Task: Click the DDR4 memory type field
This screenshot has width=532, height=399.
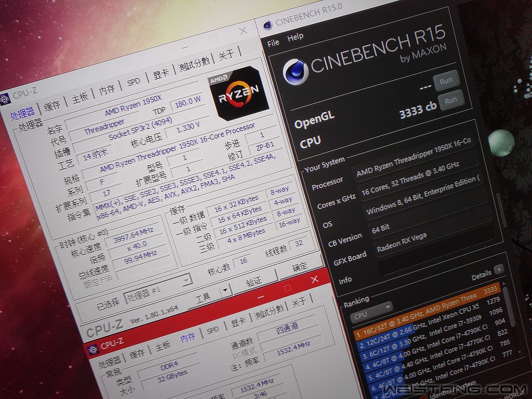Action: 169,367
